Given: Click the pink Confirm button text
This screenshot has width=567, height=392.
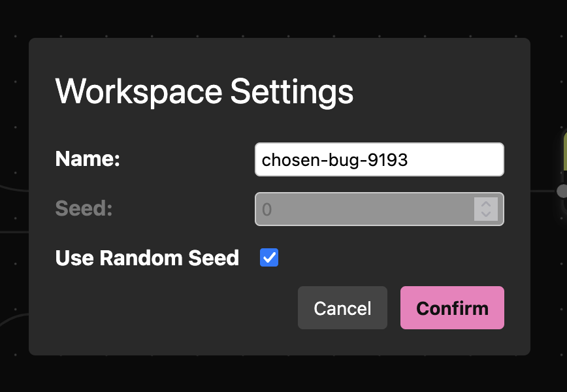Looking at the screenshot, I should tap(452, 307).
